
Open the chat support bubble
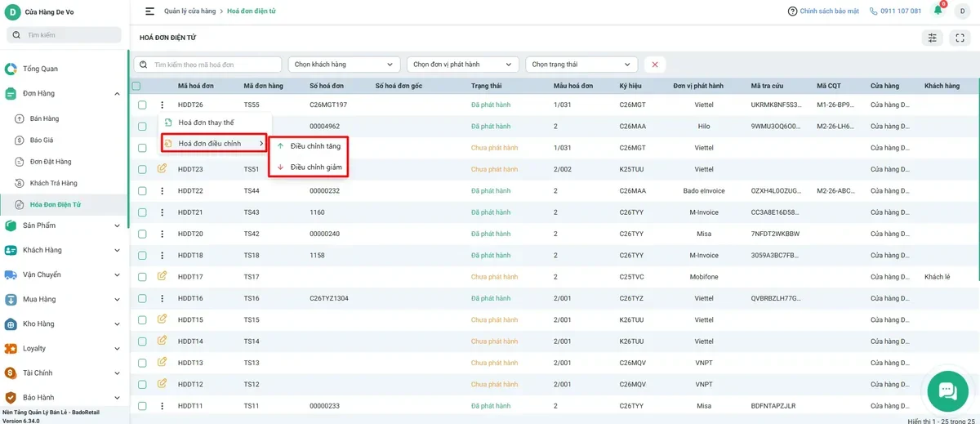point(947,391)
